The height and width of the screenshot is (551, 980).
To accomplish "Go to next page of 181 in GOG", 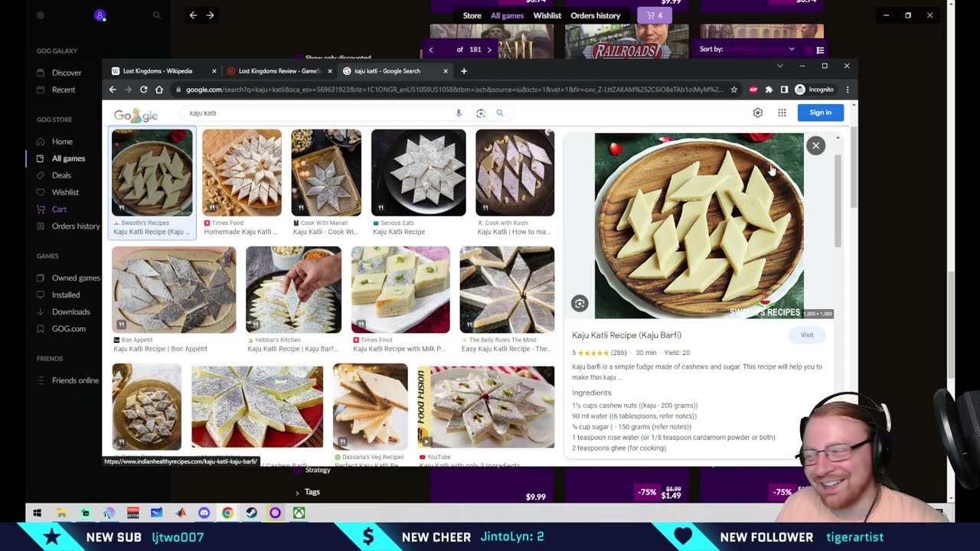I will [489, 50].
